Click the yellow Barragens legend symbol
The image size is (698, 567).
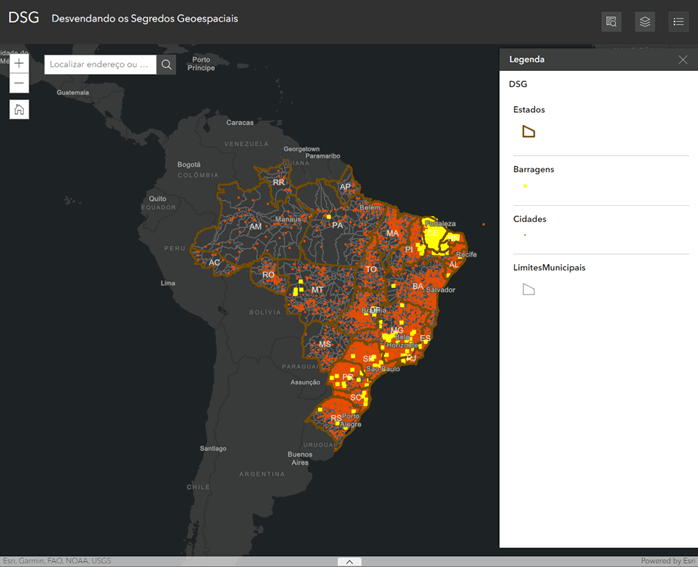tap(525, 186)
